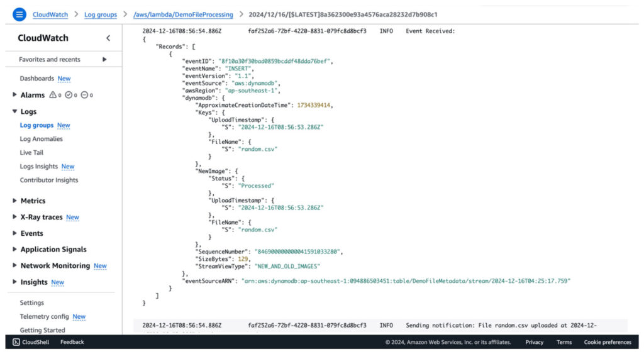Image resolution: width=644 pixels, height=354 pixels.
Task: Select Log groups in the sidebar
Action: (x=36, y=125)
